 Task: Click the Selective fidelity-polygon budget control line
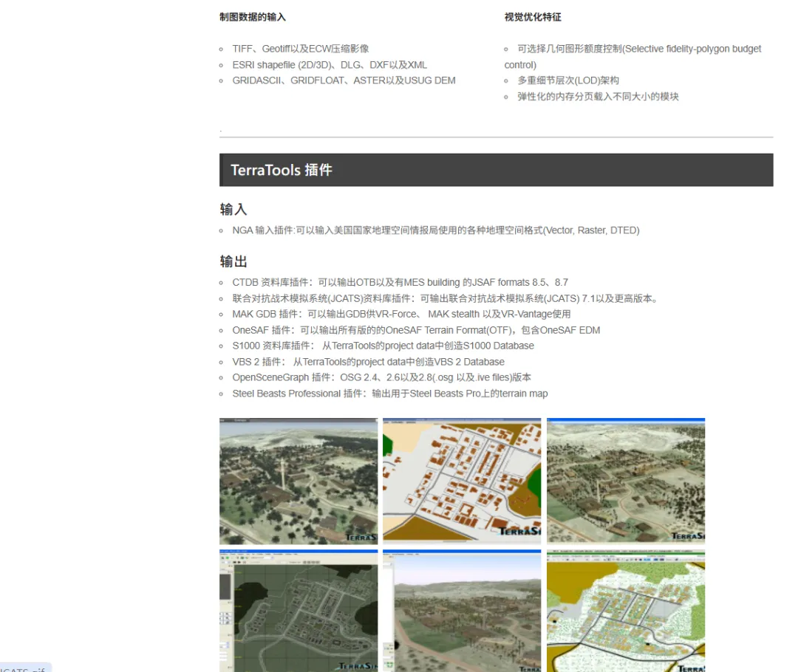[x=632, y=56]
